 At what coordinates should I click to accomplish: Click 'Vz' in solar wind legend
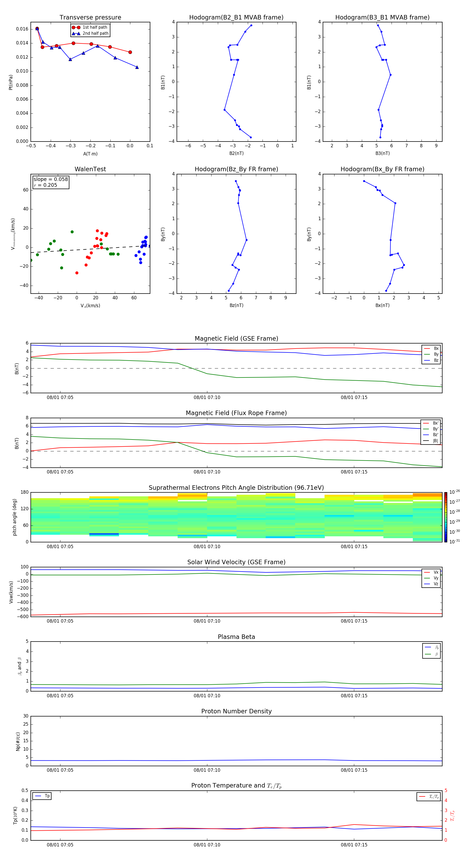[431, 584]
